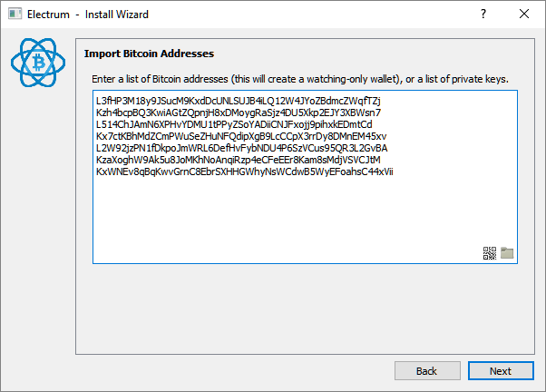
Task: Click the QR code scan icon
Action: click(489, 253)
